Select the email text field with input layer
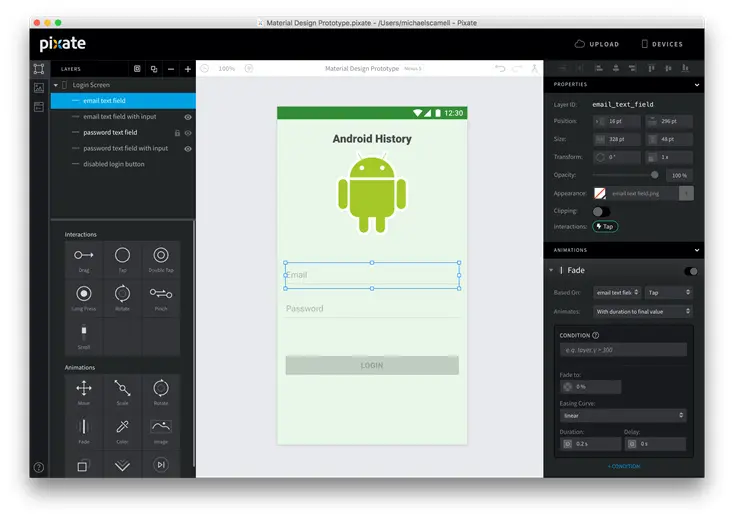Screen dimensions: 734x520 (x=123, y=117)
